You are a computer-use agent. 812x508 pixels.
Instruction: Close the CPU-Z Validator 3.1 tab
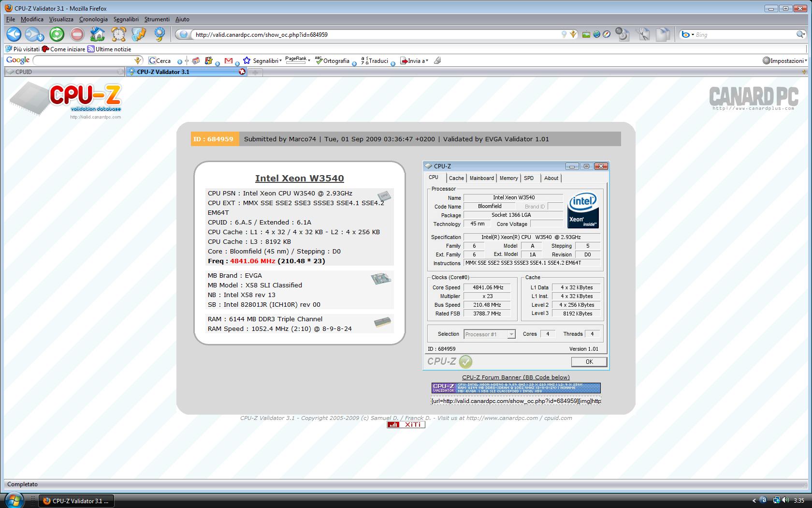point(242,72)
